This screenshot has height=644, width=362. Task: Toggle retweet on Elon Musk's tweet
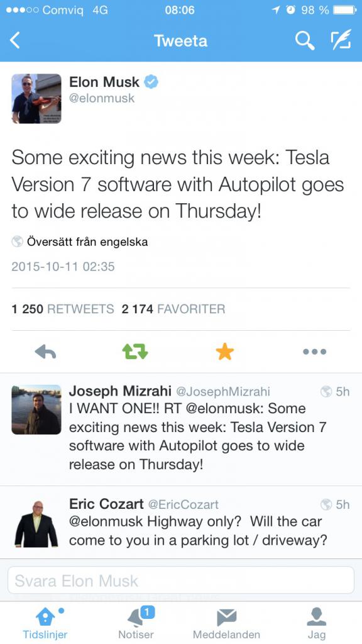(x=135, y=352)
